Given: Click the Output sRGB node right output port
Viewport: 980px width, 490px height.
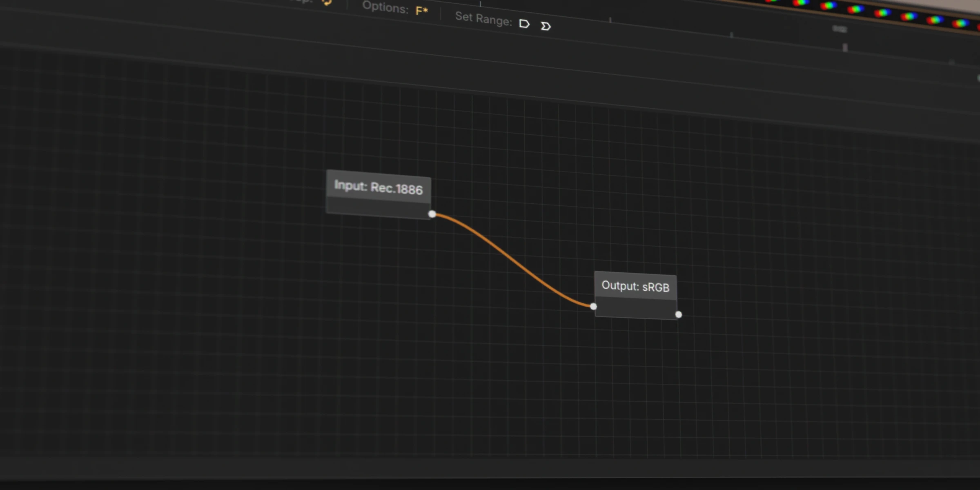Looking at the screenshot, I should (x=678, y=314).
